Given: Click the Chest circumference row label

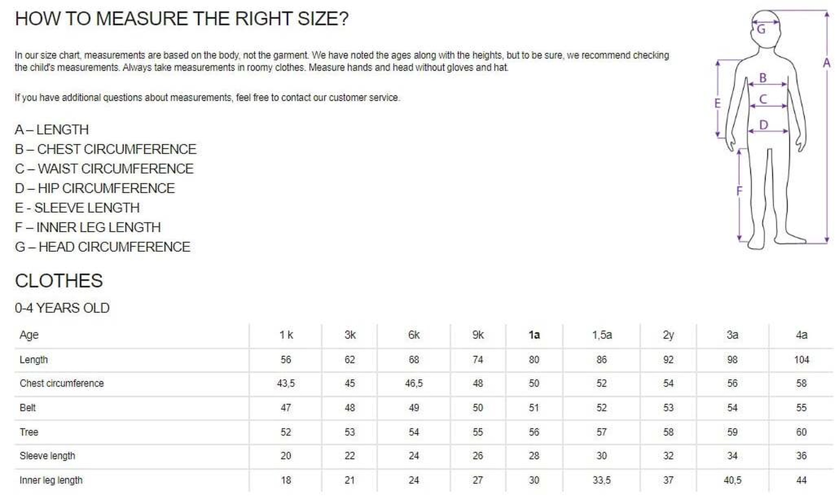Looking at the screenshot, I should point(62,383).
